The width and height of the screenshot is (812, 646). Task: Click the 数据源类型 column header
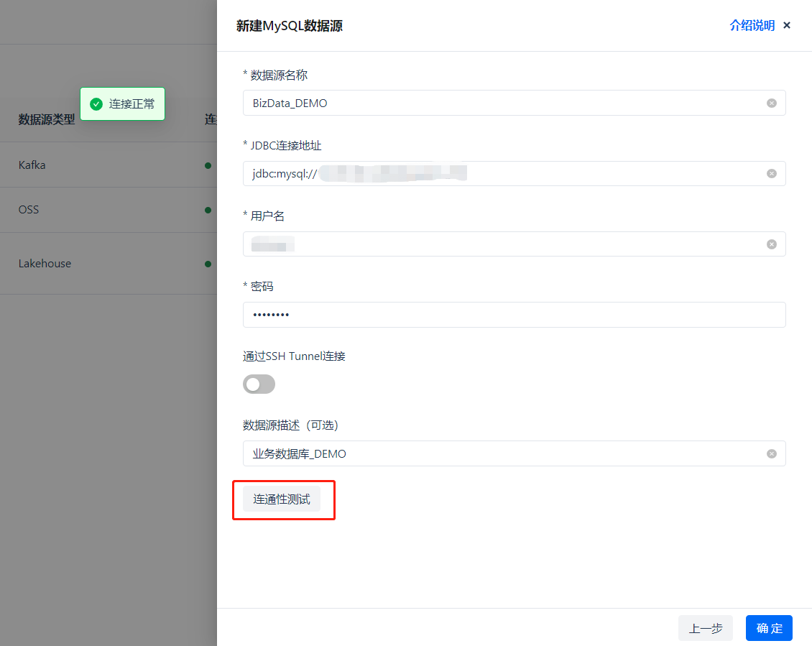tap(46, 119)
